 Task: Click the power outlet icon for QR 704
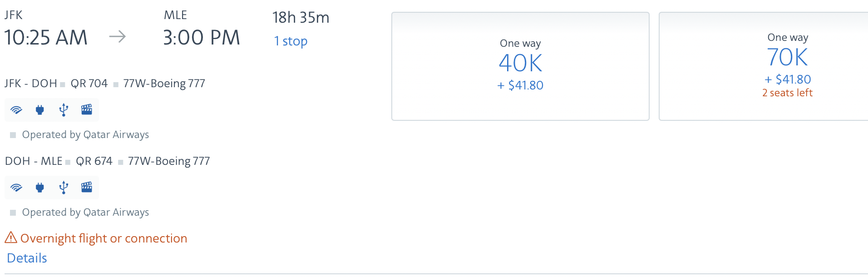pyautogui.click(x=40, y=110)
